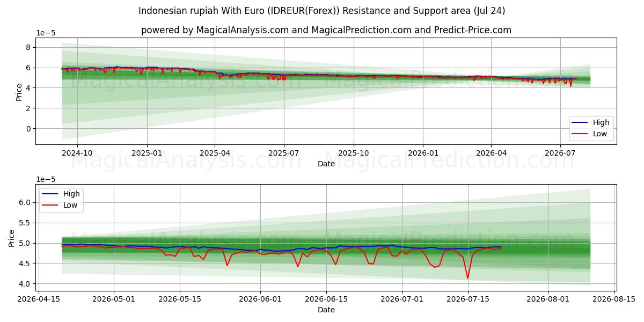The height and width of the screenshot is (322, 644).
Task: Click the red low spike at 2026-07-15
Action: [x=467, y=277]
